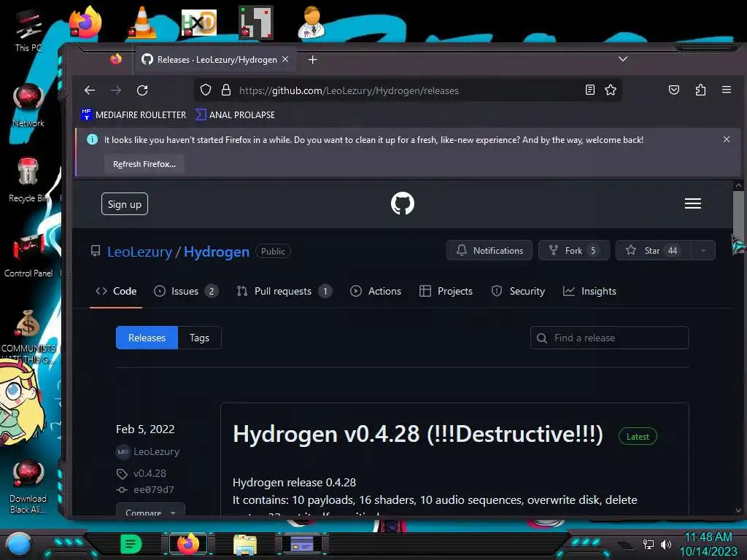Select the HxD hex editor desktop icon
Viewport: 747px width, 560px height.
198,22
